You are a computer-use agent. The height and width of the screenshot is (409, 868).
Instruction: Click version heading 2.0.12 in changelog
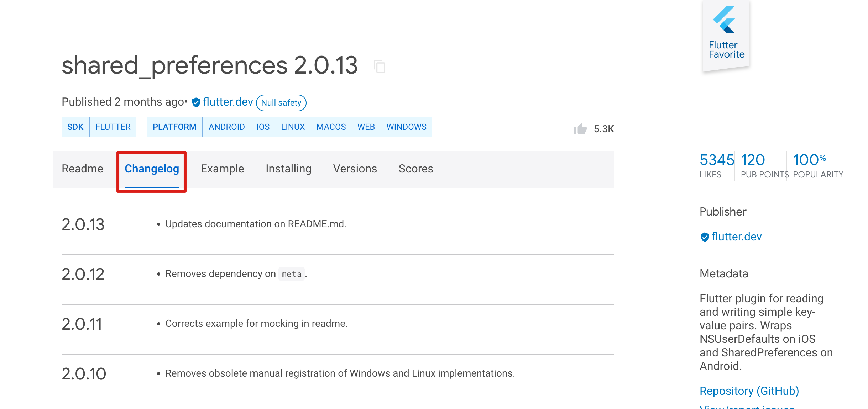83,274
